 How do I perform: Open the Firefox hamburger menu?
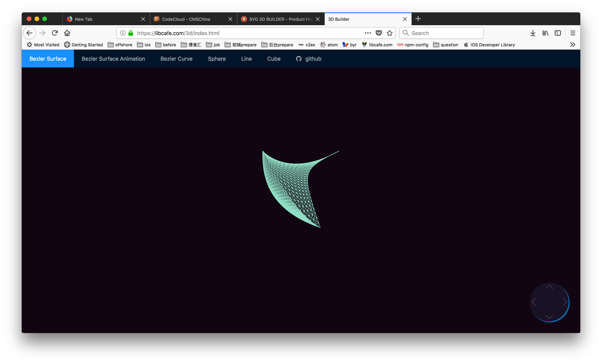(x=573, y=33)
